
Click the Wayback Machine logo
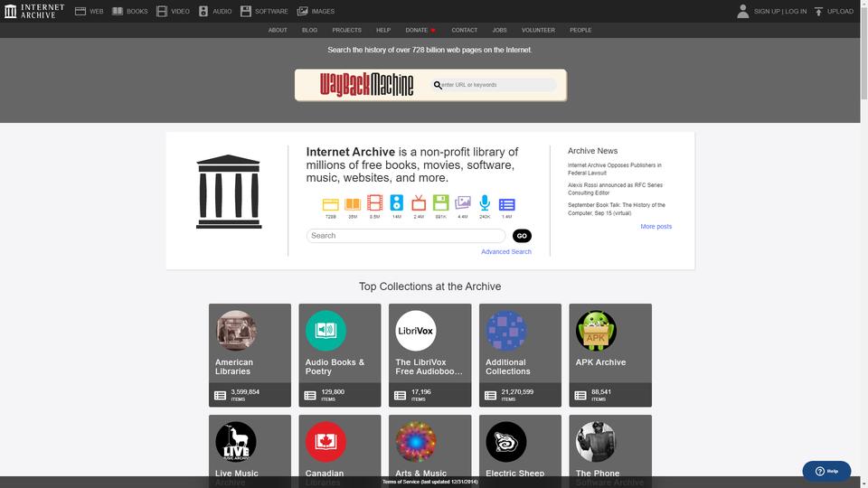(366, 85)
